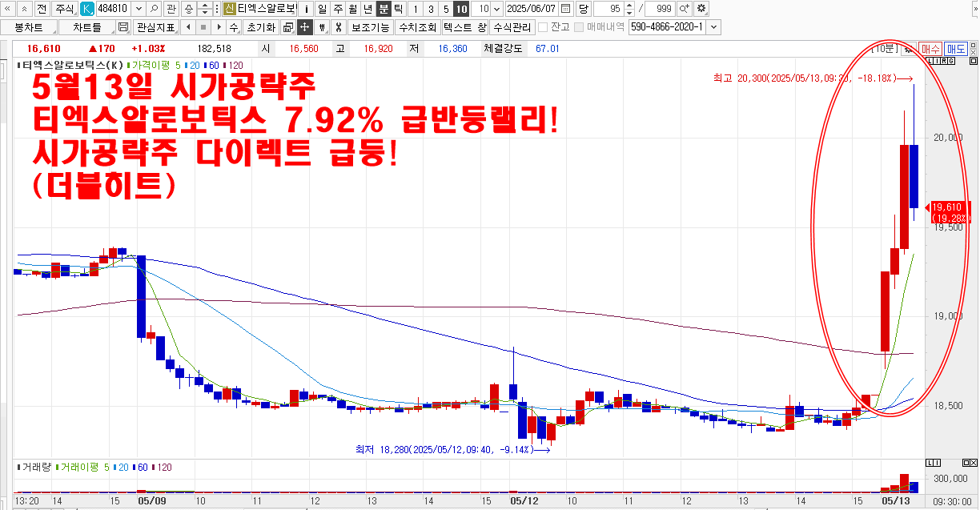The width and height of the screenshot is (980, 510).
Task: Click the 티엑스알로보 stock name field
Action: pos(267,9)
